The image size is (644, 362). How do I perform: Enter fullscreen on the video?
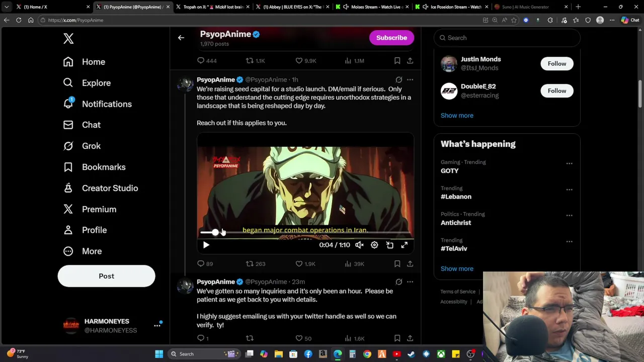tap(404, 245)
